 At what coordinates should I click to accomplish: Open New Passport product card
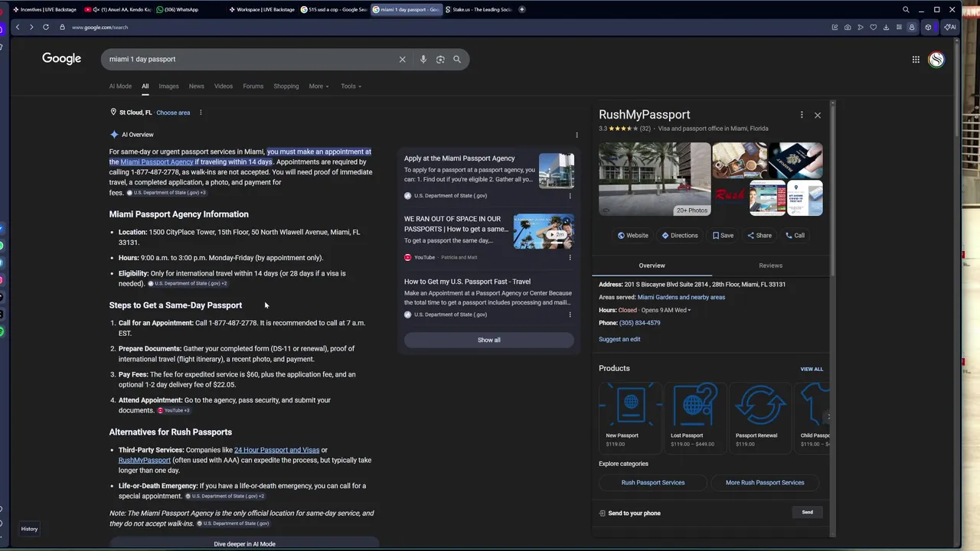click(630, 416)
